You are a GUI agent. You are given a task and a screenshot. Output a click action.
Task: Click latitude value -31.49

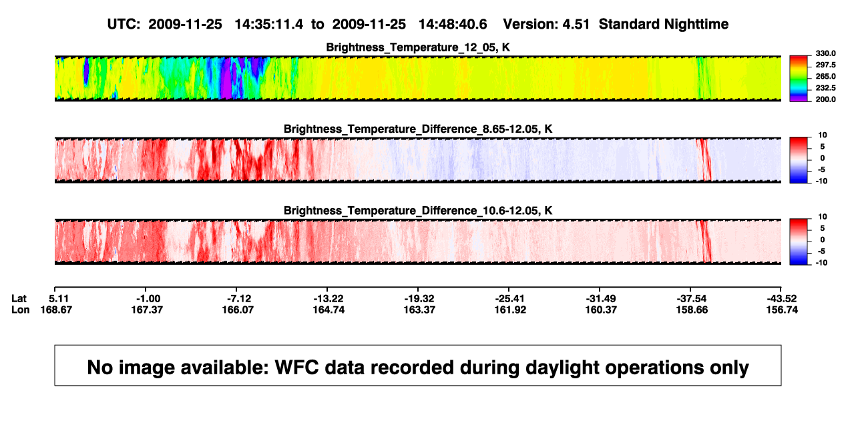pyautogui.click(x=601, y=298)
